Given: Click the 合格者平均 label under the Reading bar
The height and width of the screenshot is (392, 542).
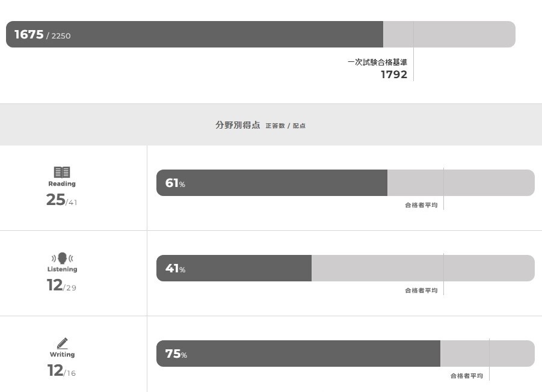Looking at the screenshot, I should [421, 205].
